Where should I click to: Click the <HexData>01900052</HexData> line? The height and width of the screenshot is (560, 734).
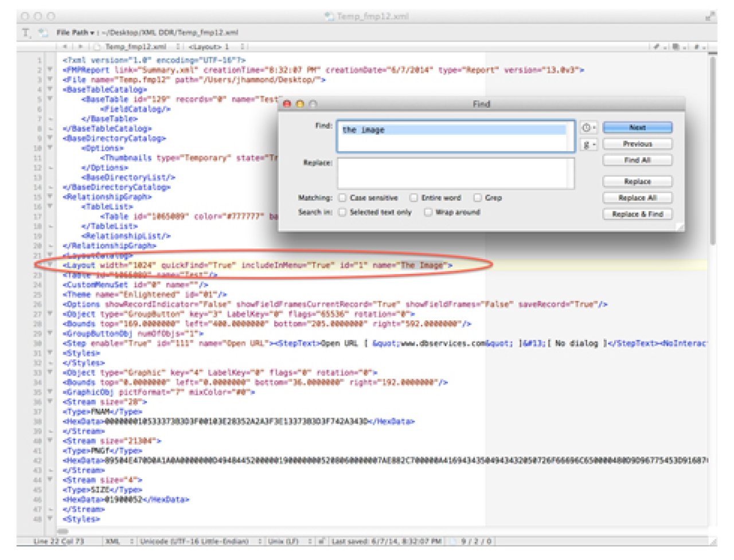pyautogui.click(x=126, y=499)
